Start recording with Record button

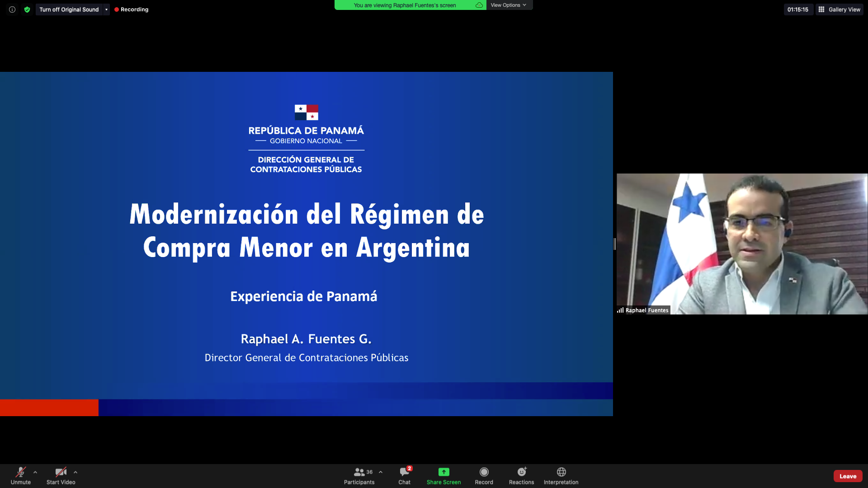click(484, 476)
